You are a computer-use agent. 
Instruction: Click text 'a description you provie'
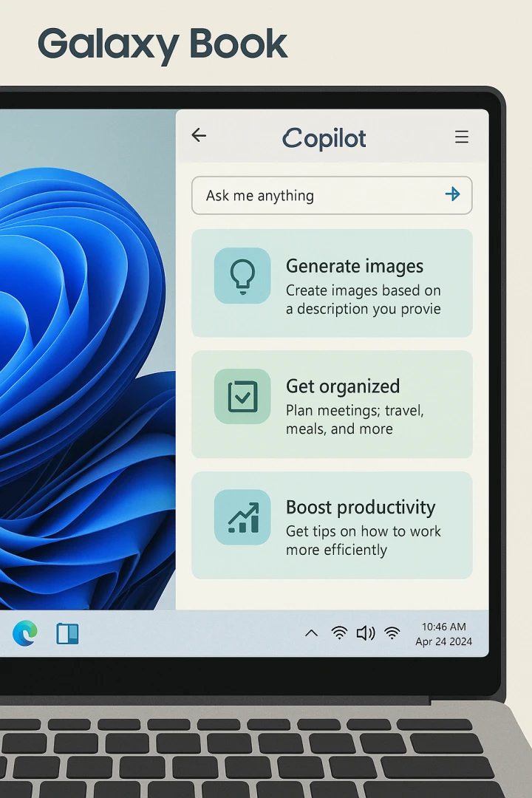tap(363, 310)
